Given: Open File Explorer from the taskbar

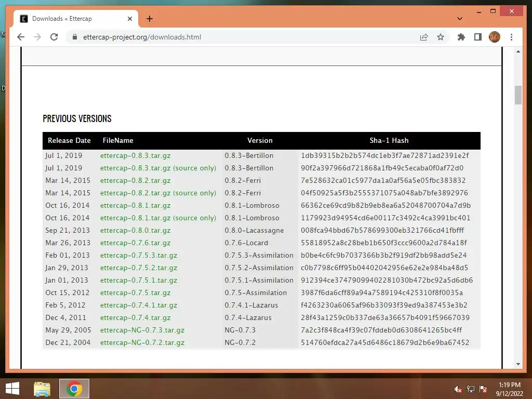Looking at the screenshot, I should (x=42, y=389).
